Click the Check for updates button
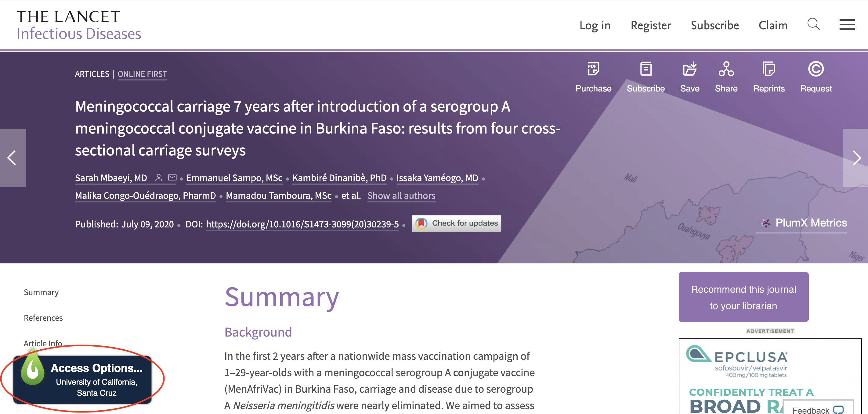This screenshot has width=868, height=414. (456, 223)
